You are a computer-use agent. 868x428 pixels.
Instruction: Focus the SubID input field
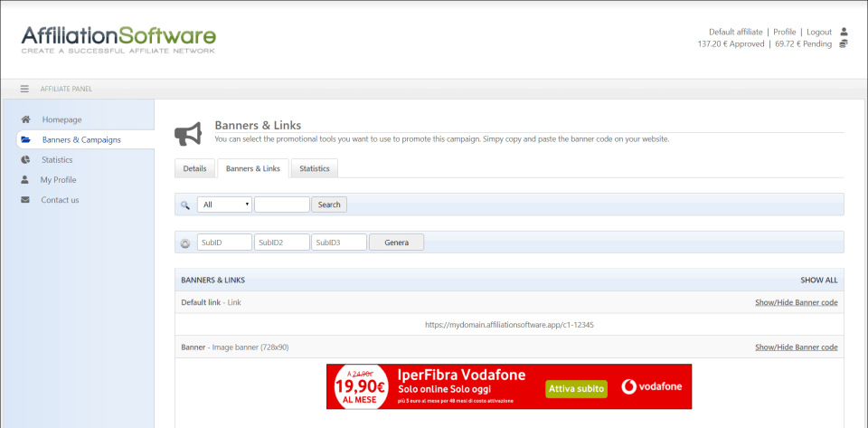[x=224, y=242]
